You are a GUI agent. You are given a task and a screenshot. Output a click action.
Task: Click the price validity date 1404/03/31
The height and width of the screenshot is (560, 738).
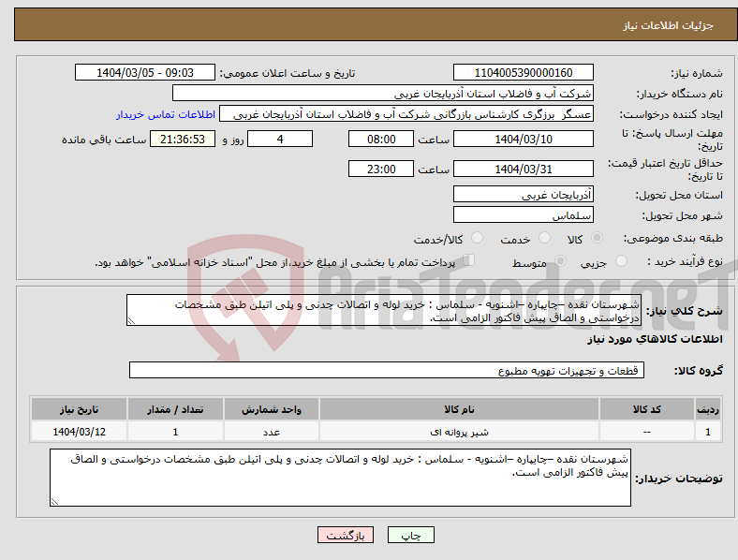(523, 169)
